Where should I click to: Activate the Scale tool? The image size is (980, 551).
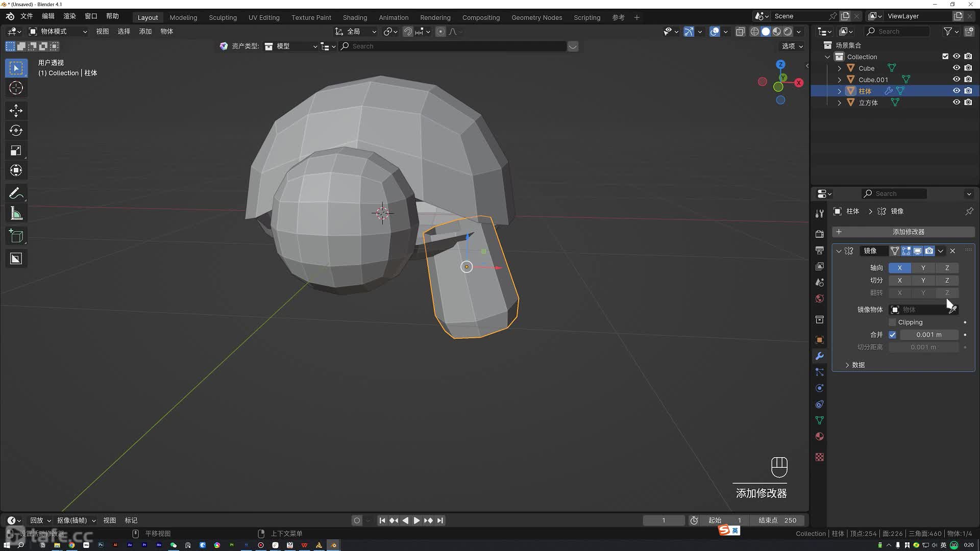point(16,151)
